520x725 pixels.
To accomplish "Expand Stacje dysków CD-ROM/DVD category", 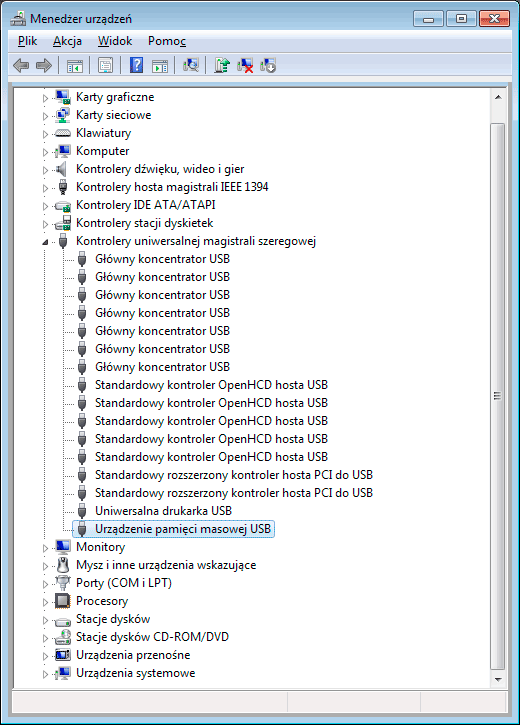I will coord(45,638).
